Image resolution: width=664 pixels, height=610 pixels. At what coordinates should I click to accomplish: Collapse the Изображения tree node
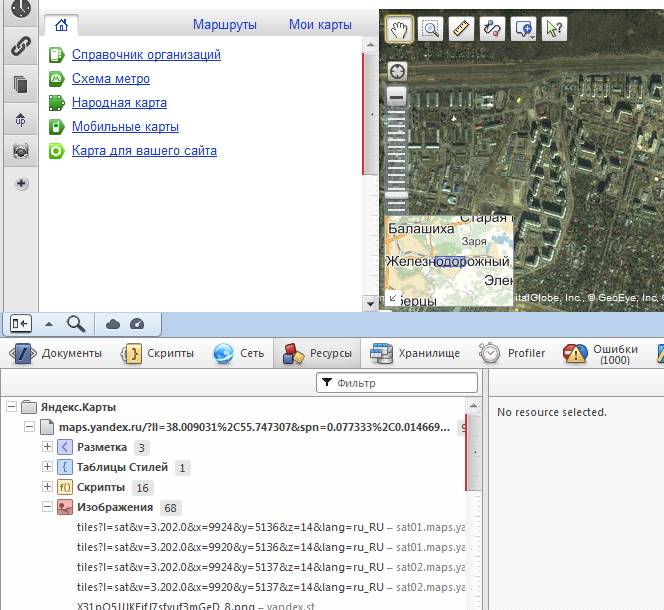[x=47, y=507]
